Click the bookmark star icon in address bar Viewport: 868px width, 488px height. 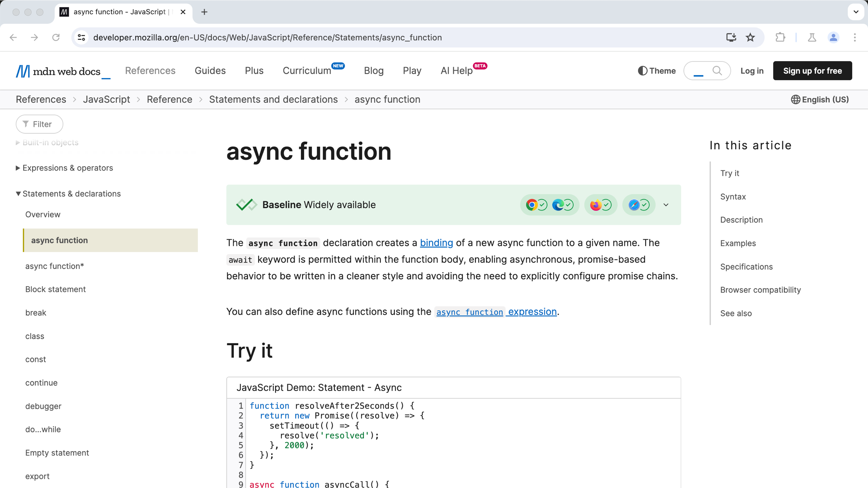click(750, 37)
